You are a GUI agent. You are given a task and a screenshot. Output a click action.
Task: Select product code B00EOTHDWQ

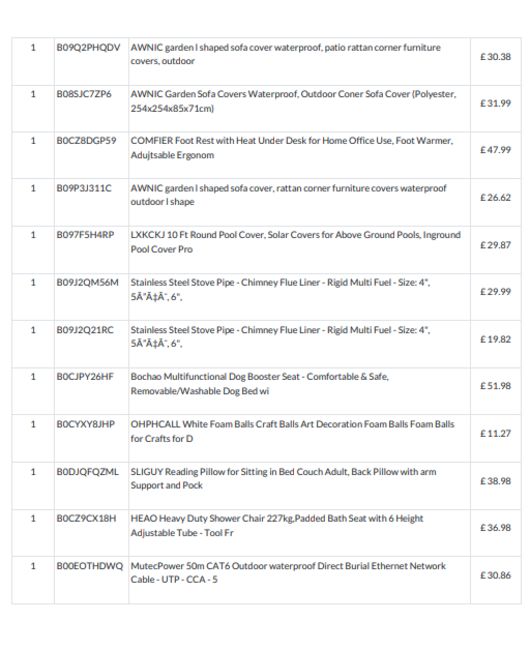point(90,566)
